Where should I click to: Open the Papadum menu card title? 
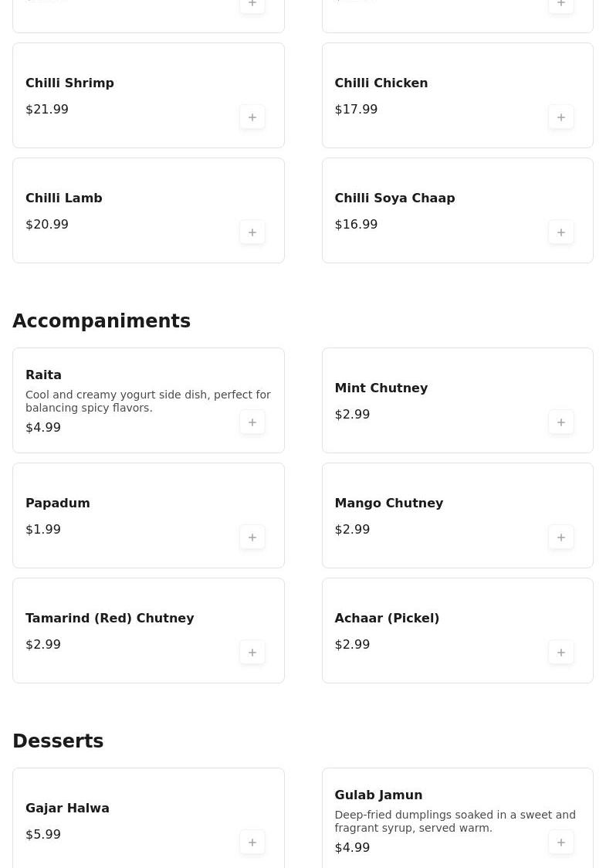pyautogui.click(x=58, y=504)
